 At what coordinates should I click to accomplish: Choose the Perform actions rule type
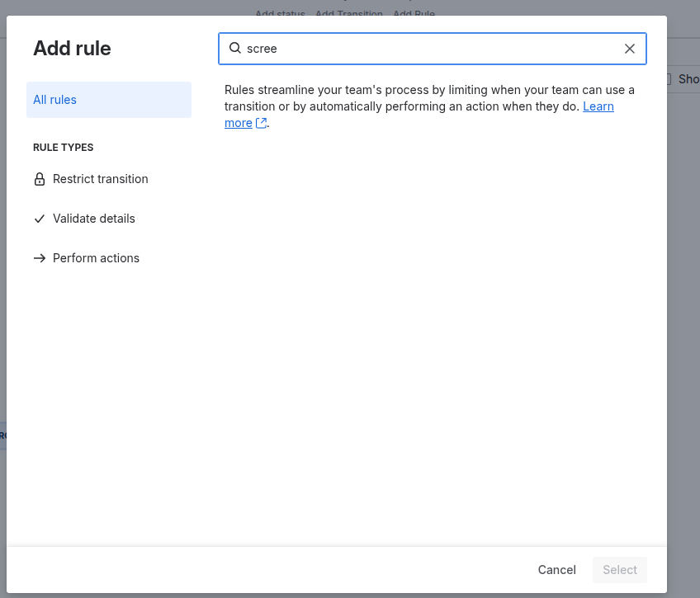[96, 258]
